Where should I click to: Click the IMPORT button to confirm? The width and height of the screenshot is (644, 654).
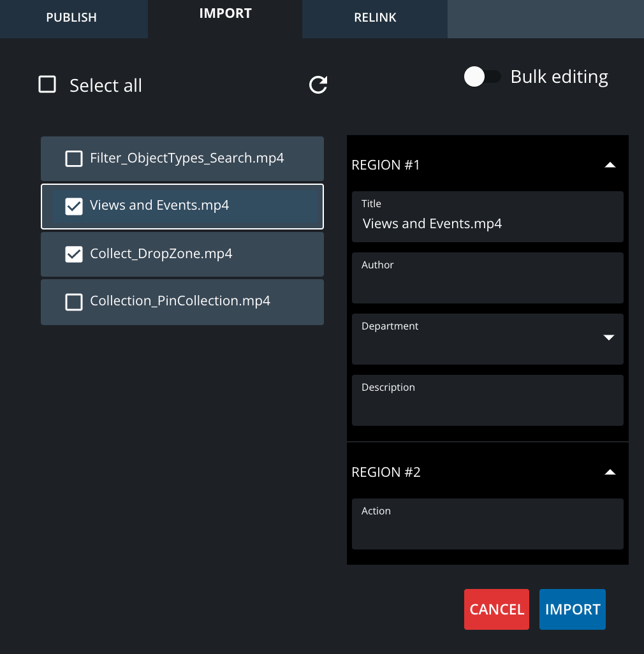click(572, 609)
